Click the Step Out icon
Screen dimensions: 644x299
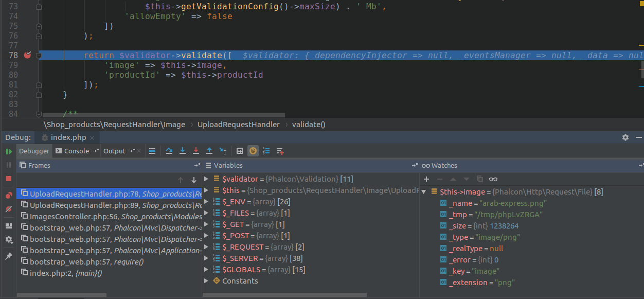click(209, 151)
